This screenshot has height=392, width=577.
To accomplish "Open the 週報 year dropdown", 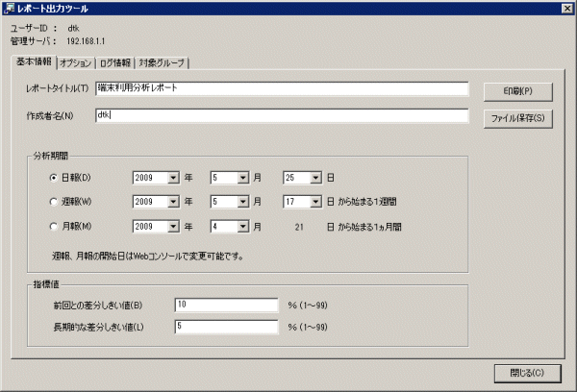I will [x=173, y=202].
